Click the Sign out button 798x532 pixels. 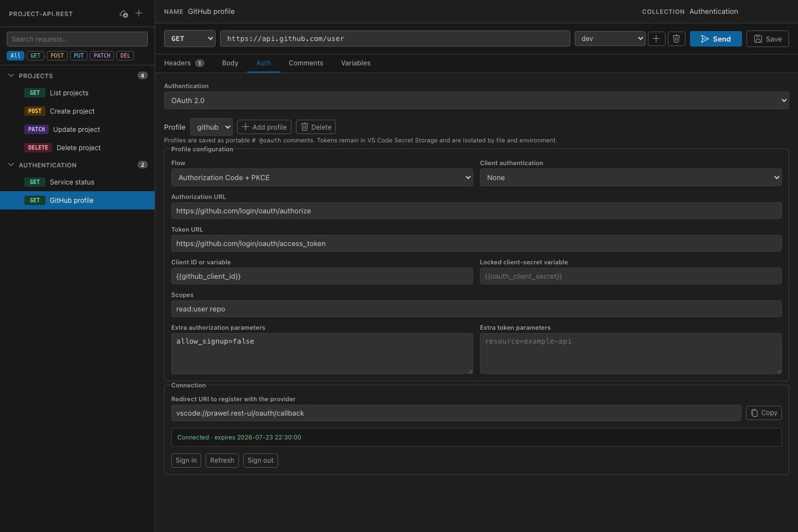(260, 461)
